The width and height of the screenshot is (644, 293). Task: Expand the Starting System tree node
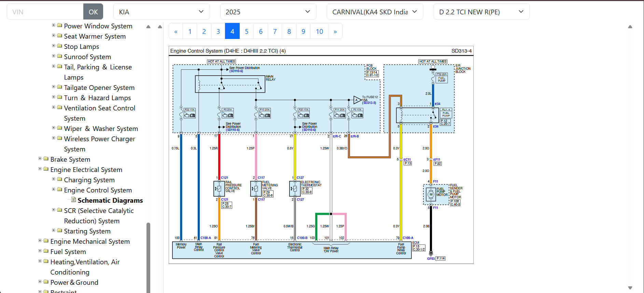(x=54, y=230)
